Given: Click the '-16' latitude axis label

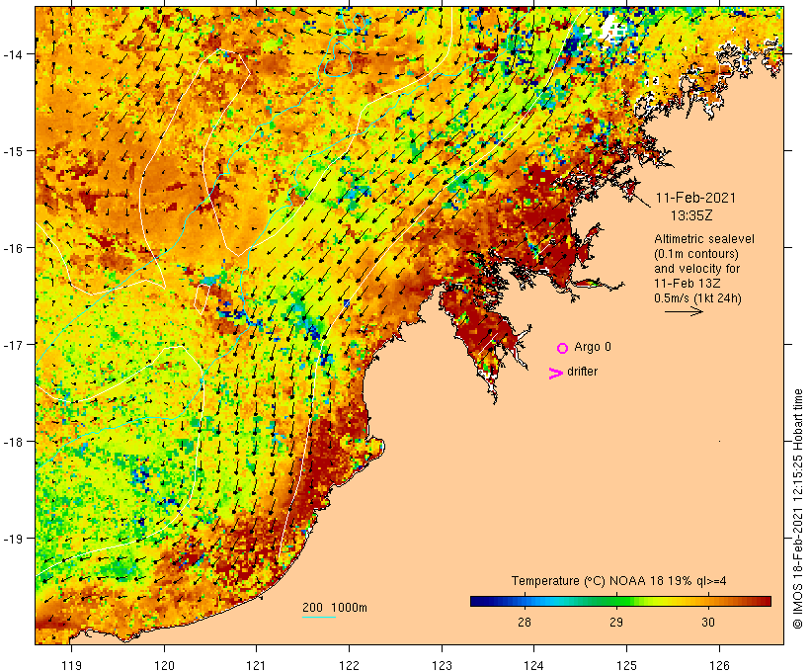Looking at the screenshot, I should point(12,248).
